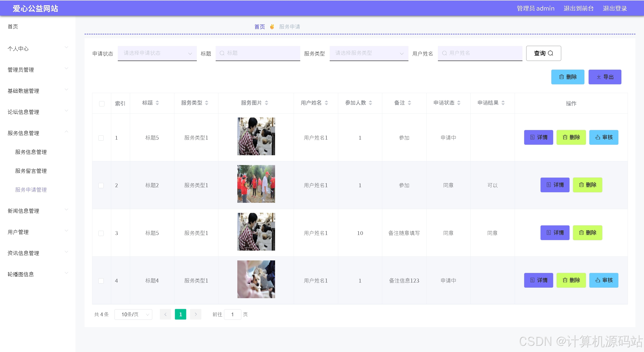Click row 4 dog service thumbnail
This screenshot has width=644, height=352.
[x=256, y=279]
